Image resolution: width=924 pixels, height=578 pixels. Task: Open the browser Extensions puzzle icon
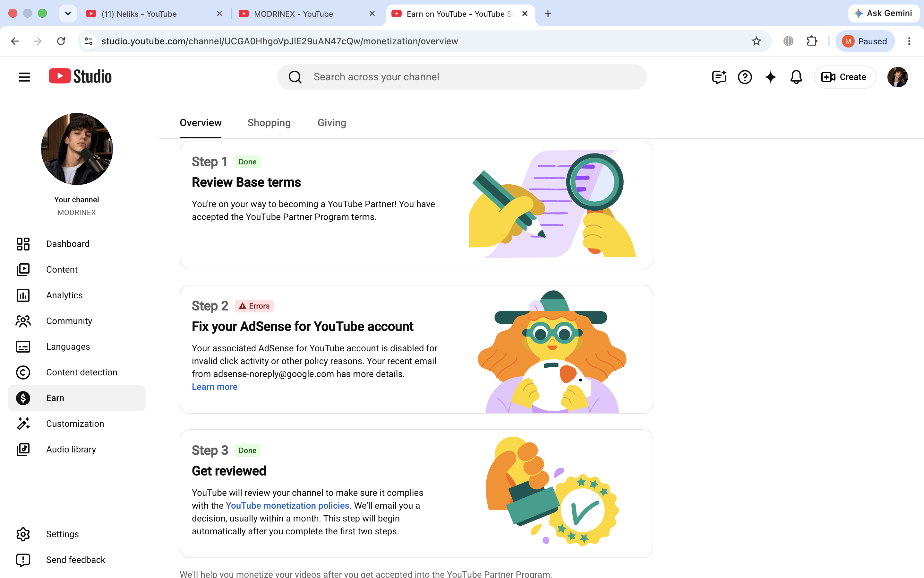(x=812, y=41)
